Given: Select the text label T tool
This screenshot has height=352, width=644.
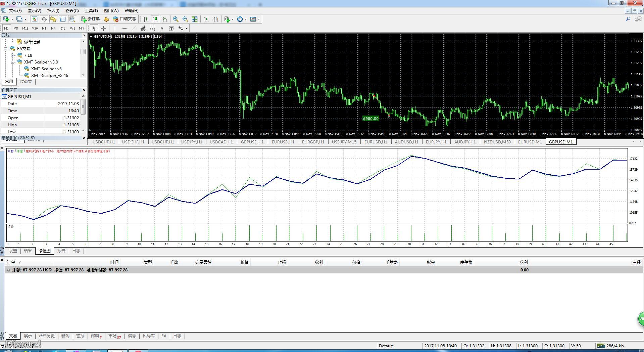Looking at the screenshot, I should click(x=171, y=28).
